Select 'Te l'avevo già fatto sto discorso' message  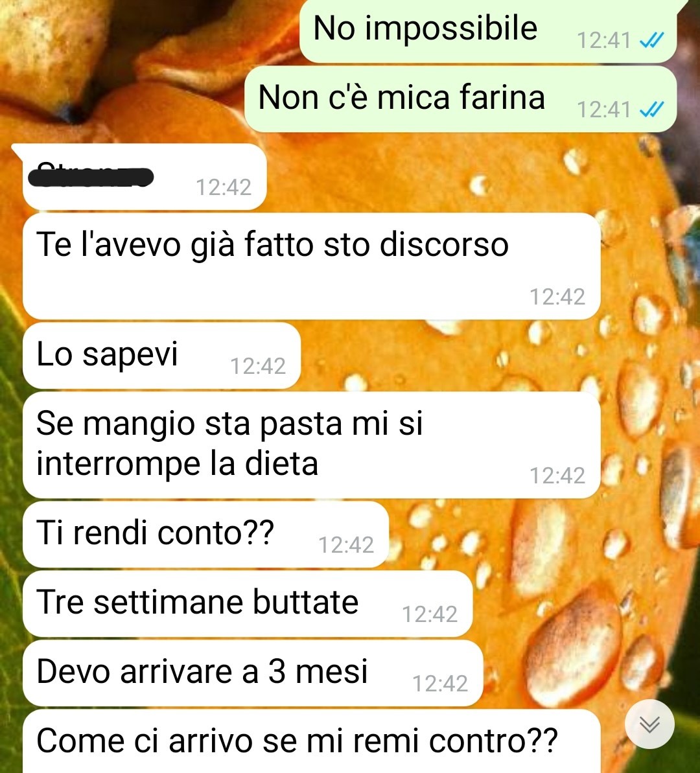311,266
